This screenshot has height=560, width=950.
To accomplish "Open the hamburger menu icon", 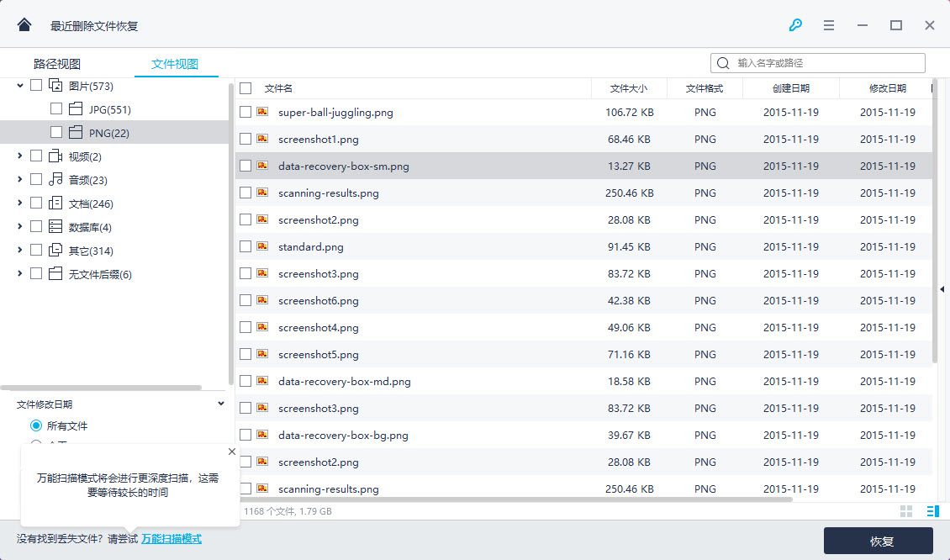I will pyautogui.click(x=829, y=25).
